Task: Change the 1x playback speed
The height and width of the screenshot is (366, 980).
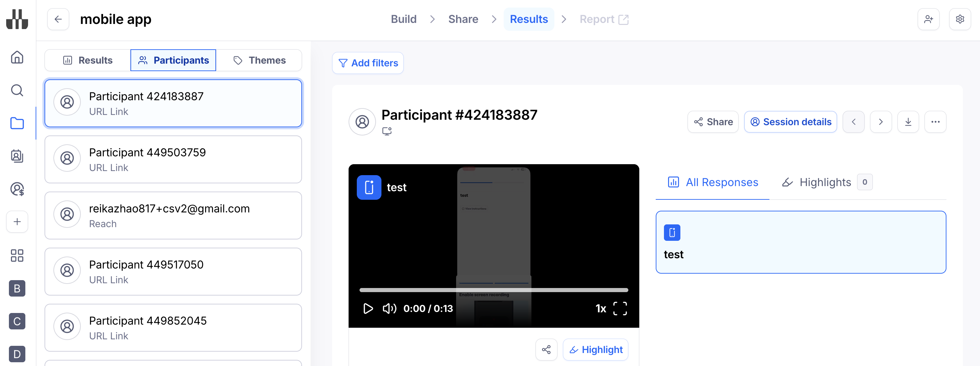Action: (x=600, y=308)
